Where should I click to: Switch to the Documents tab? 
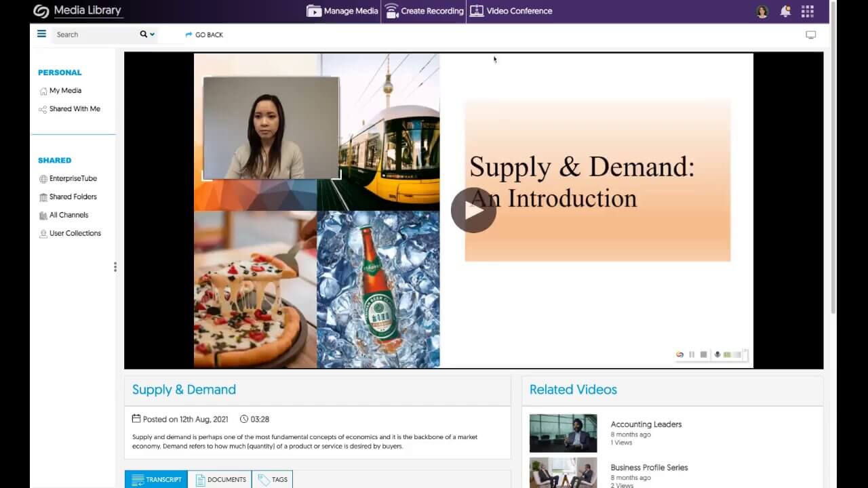(x=220, y=479)
